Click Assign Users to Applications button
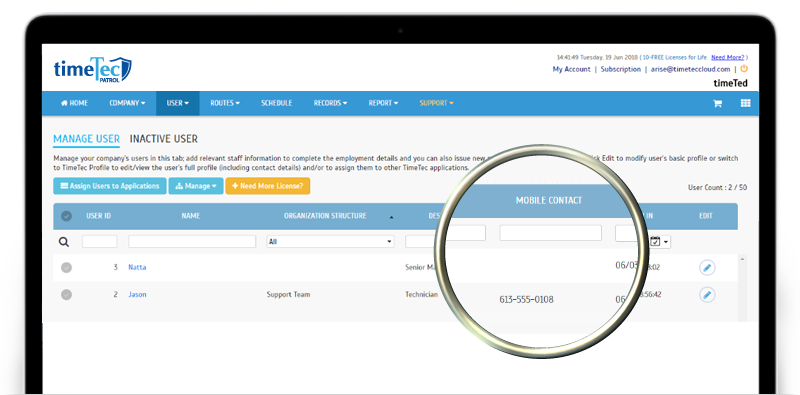Screen dimensions: 800x395 [x=110, y=186]
